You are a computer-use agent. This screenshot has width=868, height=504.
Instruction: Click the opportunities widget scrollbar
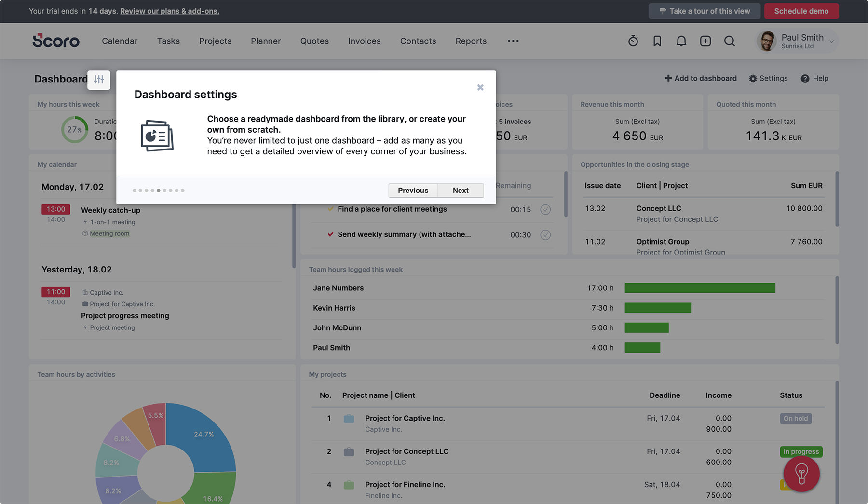[837, 199]
